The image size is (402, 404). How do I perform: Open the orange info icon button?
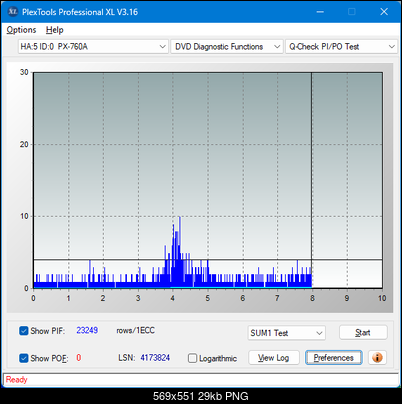click(377, 358)
